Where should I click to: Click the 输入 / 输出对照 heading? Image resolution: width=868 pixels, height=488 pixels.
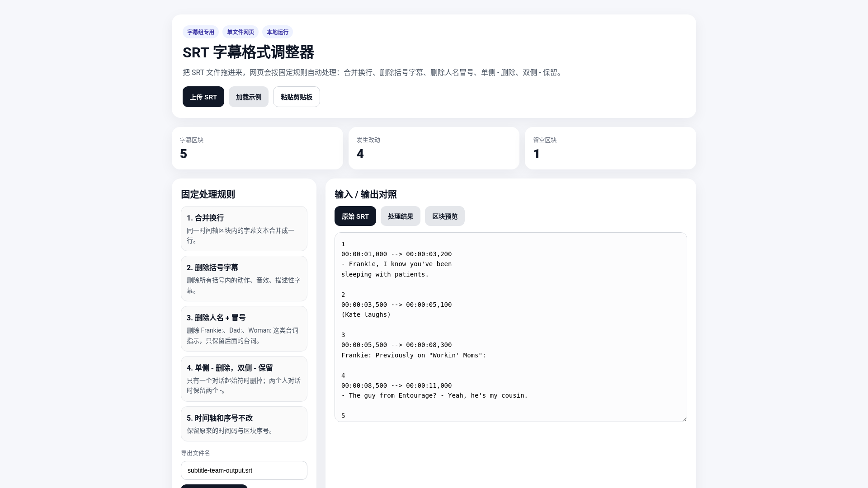[366, 194]
